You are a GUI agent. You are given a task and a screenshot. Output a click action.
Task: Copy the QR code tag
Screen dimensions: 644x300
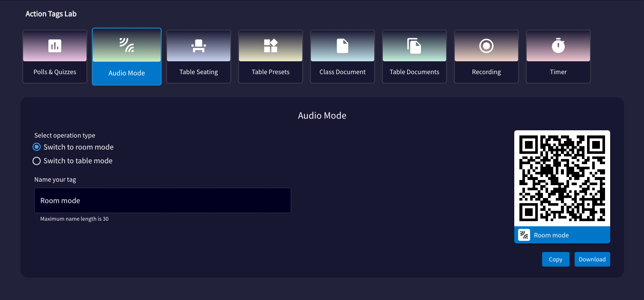(555, 259)
